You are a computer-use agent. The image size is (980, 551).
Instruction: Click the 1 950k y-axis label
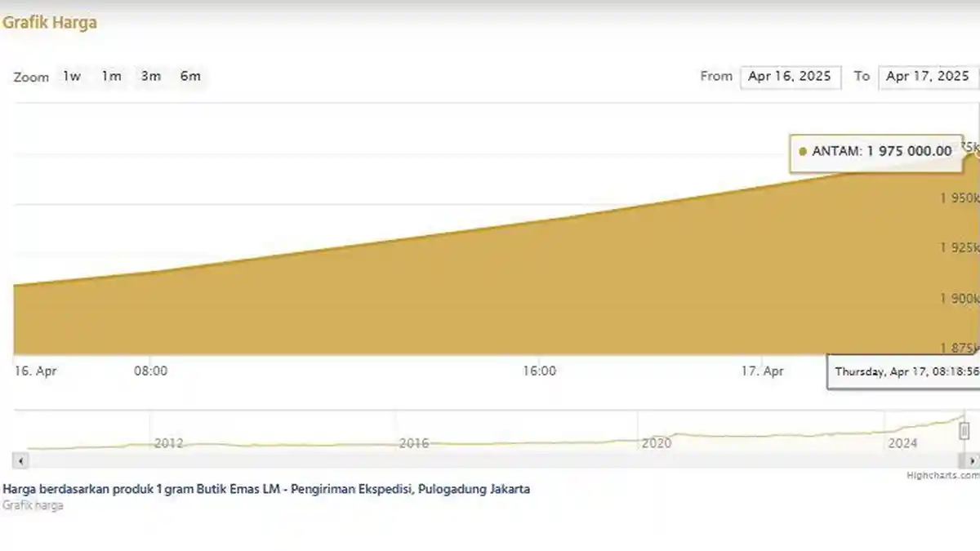click(x=959, y=198)
